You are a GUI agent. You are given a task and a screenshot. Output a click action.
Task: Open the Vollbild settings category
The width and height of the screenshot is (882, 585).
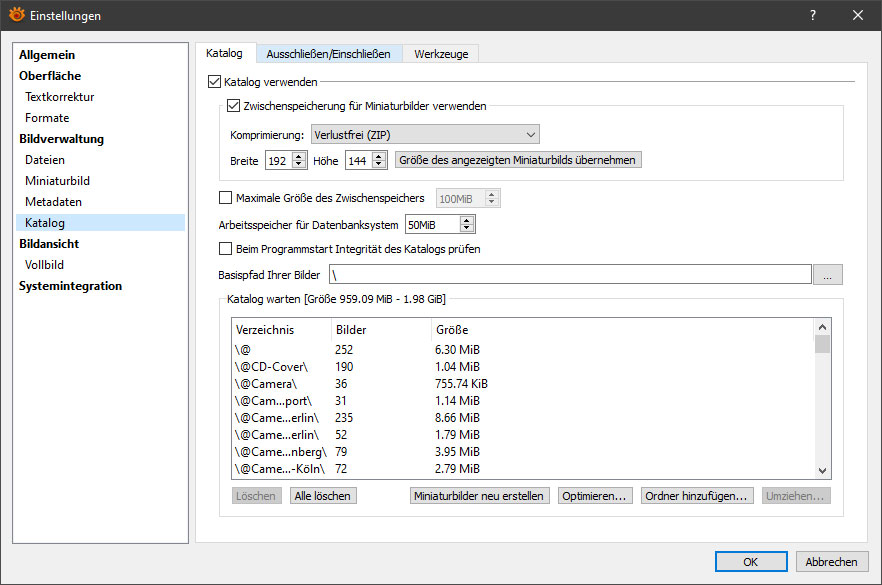pyautogui.click(x=47, y=265)
